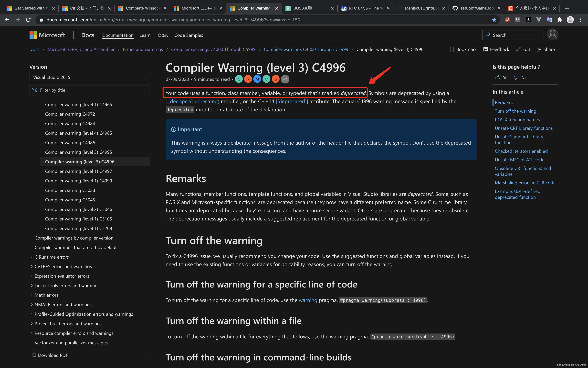This screenshot has height=368, width=588.
Task: Click contributor avatar C
Action: 239,79
